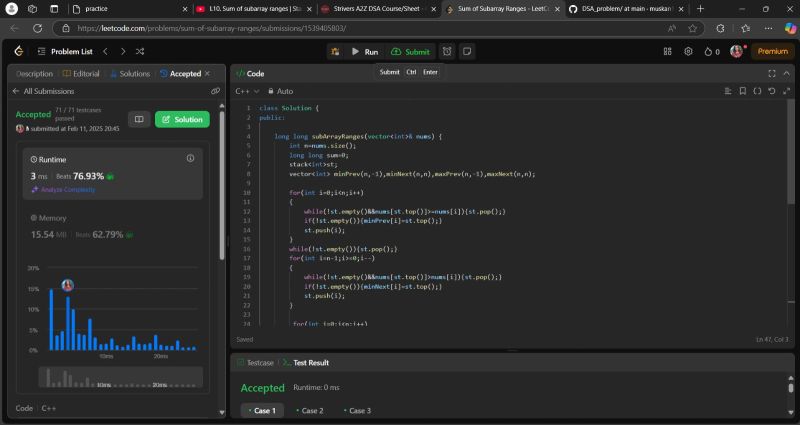Screen dimensions: 800x425
Task: Open layout grid icon
Action: 667,52
